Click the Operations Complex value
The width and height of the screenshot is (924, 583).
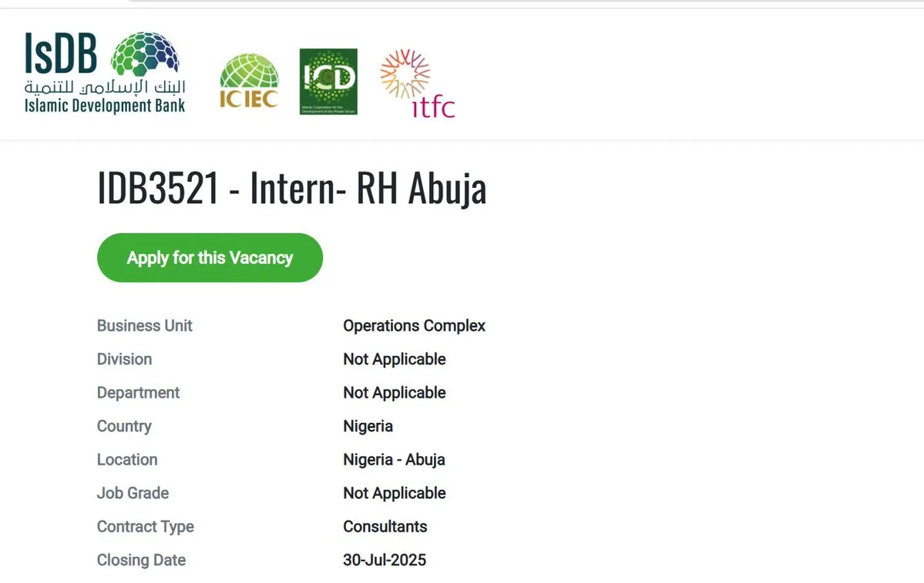click(x=414, y=326)
